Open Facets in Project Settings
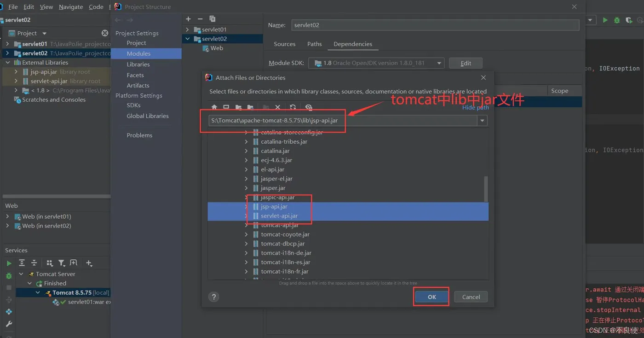644x338 pixels. [x=135, y=75]
